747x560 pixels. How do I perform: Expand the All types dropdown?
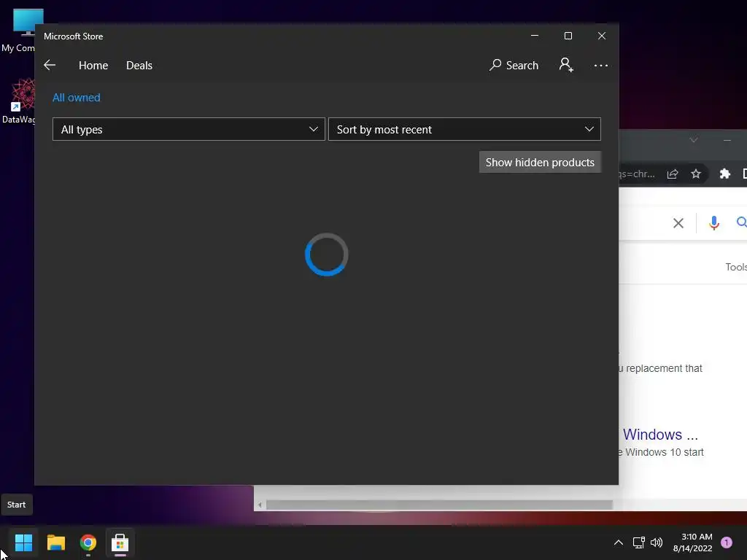tap(189, 129)
